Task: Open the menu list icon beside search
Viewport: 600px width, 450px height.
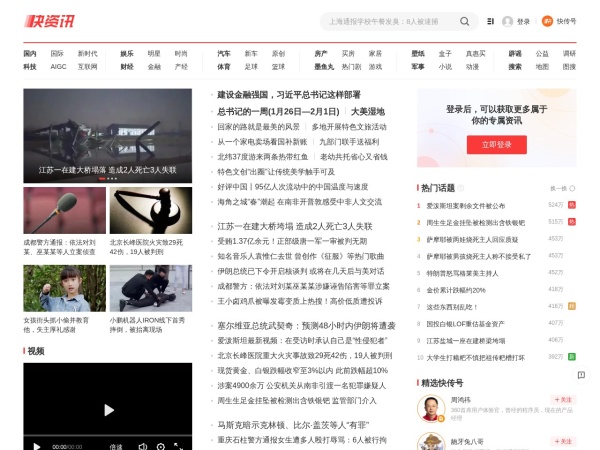Action: pyautogui.click(x=490, y=21)
